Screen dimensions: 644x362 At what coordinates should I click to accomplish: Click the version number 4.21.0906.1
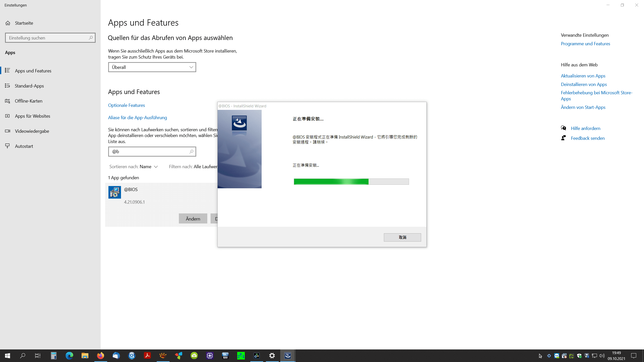134,202
